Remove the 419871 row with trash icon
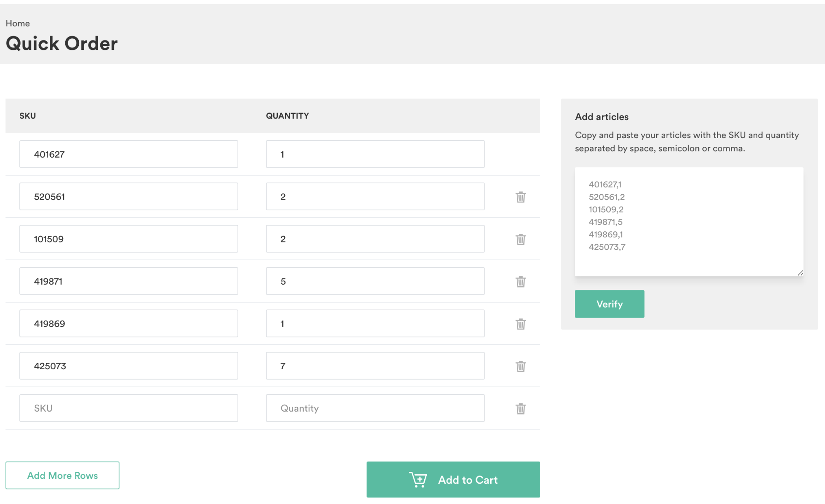This screenshot has height=504, width=825. coord(520,282)
